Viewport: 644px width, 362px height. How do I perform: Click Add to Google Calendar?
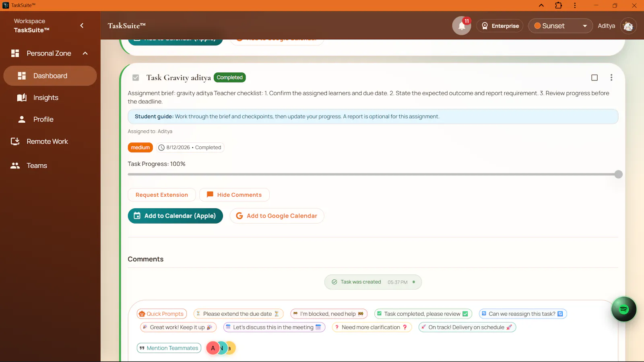(277, 216)
